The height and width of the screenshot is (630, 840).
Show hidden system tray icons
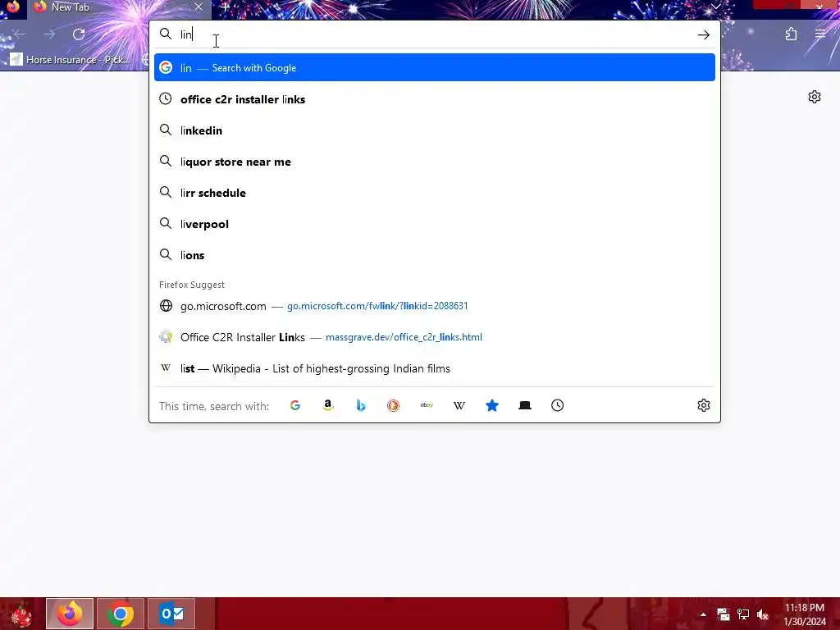coord(703,614)
